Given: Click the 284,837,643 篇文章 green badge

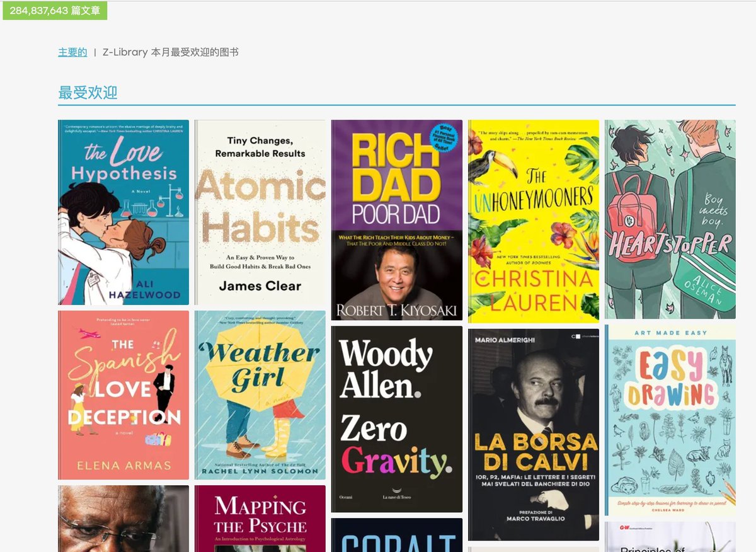Looking at the screenshot, I should point(55,11).
